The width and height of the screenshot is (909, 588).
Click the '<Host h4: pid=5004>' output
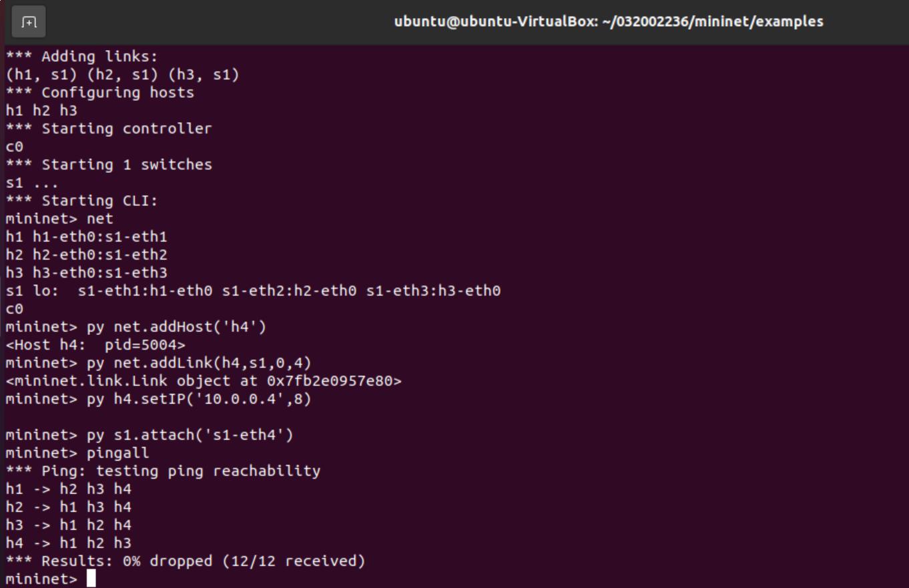pos(95,345)
